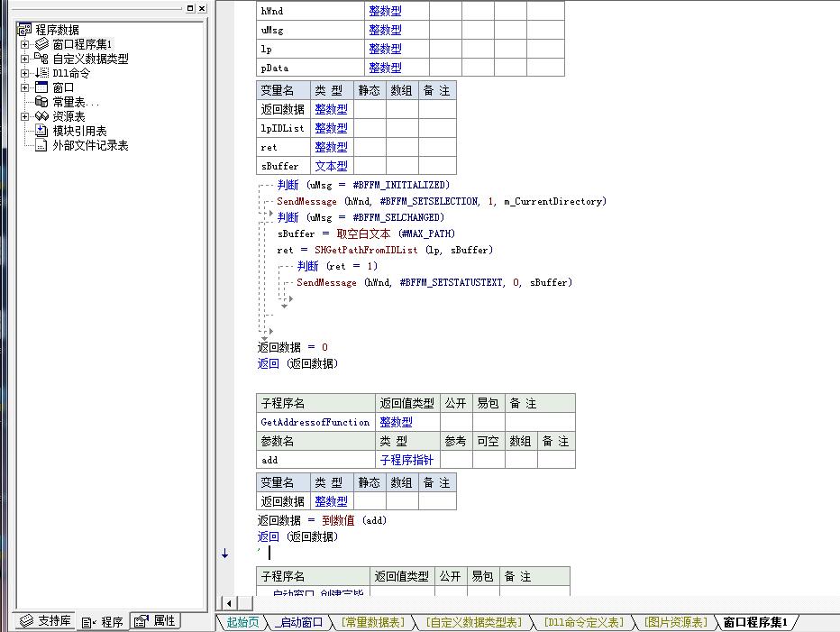This screenshot has width=840, height=632.
Task: Click the 判断 (uMsg = #BFFM_INITIALIZED) line
Action: tap(363, 186)
